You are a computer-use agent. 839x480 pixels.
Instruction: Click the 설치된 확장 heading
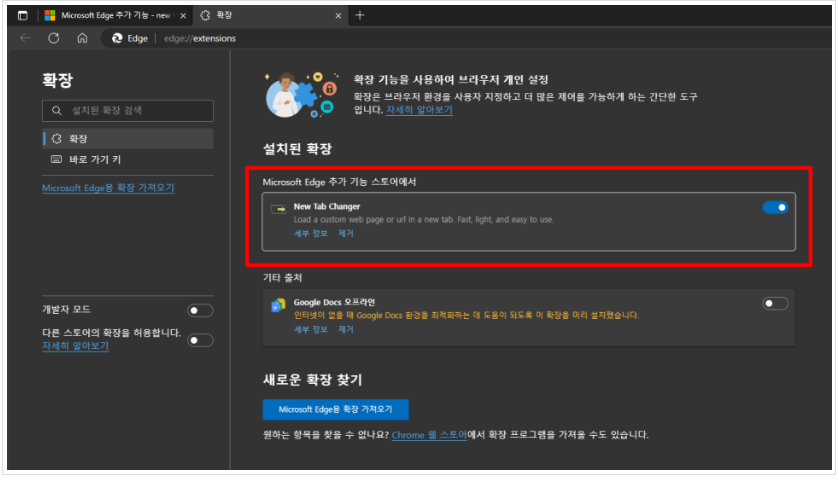point(298,149)
